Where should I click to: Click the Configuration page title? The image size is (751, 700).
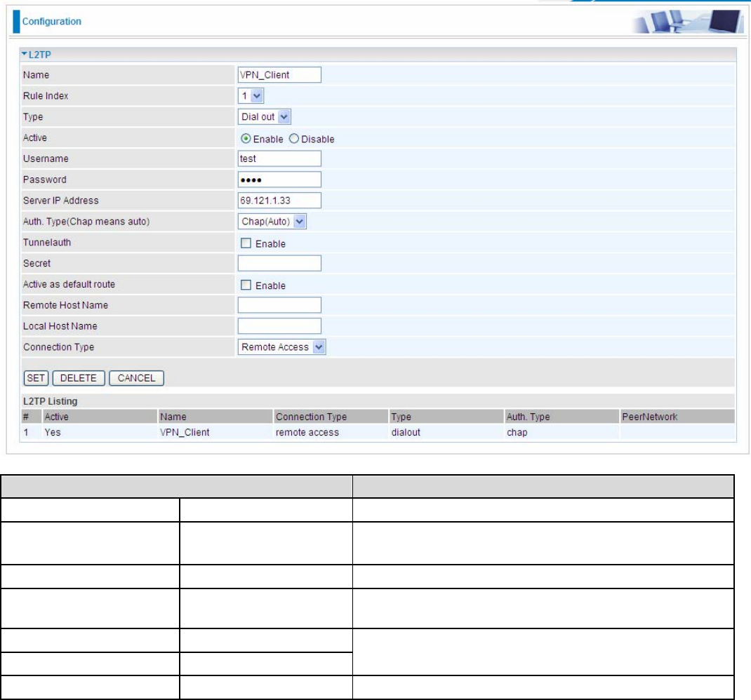[x=52, y=22]
